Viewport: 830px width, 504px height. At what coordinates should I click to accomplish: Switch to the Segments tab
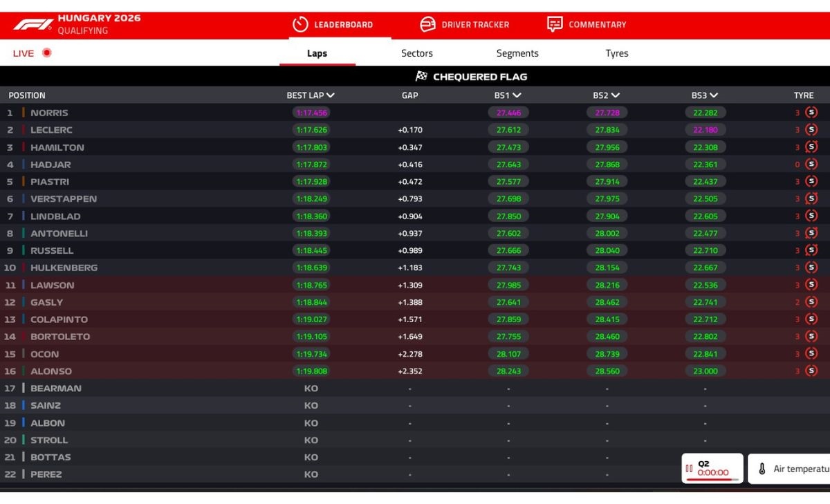[x=517, y=53]
